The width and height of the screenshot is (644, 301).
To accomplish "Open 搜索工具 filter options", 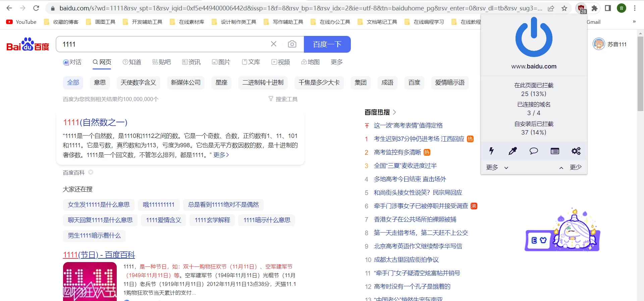I will pos(283,99).
